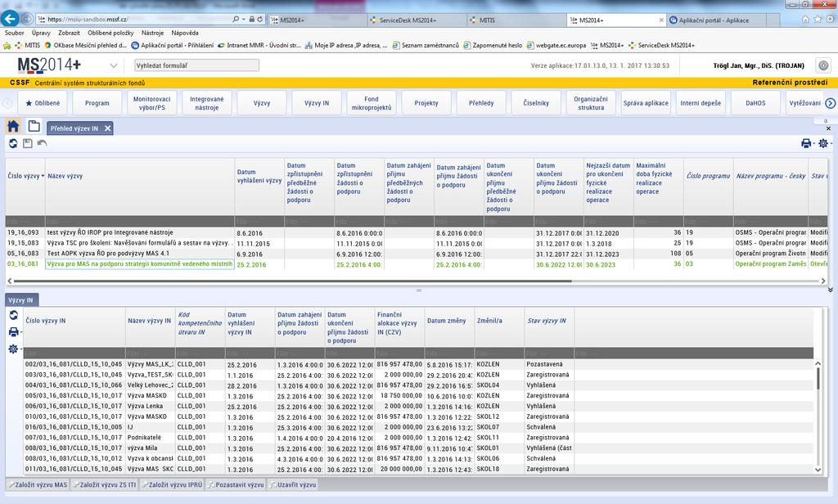Viewport: 838px width, 504px height.
Task: Click horizontal scrollbar of upper table
Action: [292, 281]
